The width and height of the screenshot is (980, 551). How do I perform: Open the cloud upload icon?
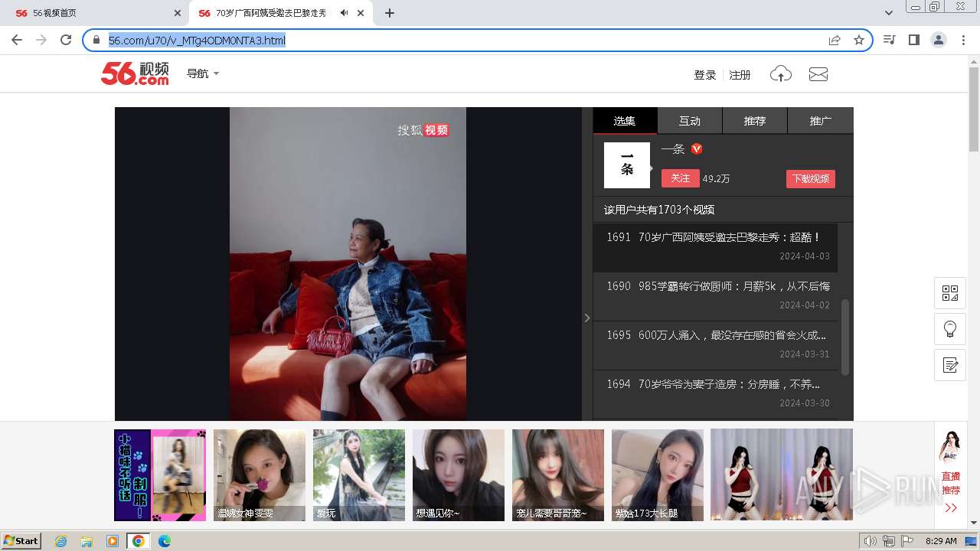click(x=780, y=74)
